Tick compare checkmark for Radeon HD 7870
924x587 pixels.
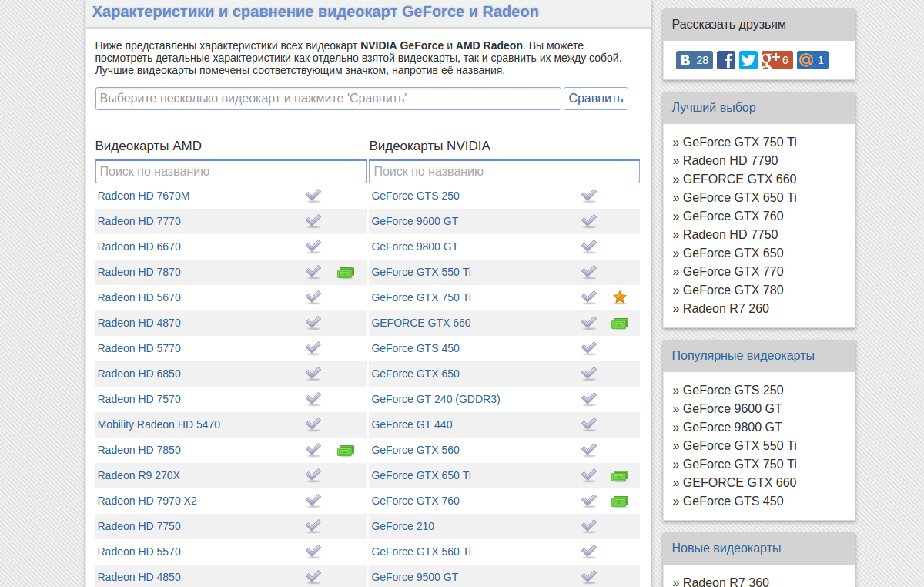click(x=313, y=272)
